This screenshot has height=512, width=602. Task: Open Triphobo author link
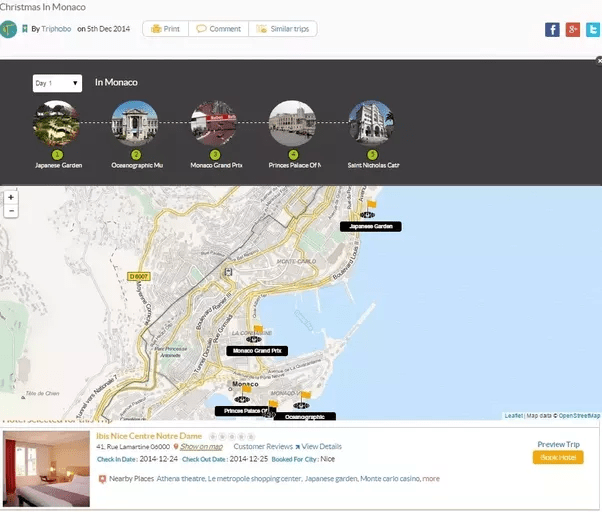coord(56,29)
